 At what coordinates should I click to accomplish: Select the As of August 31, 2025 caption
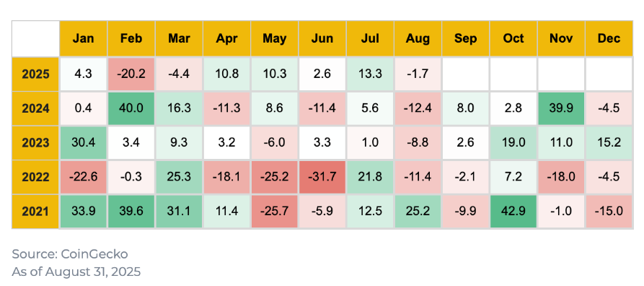click(76, 272)
